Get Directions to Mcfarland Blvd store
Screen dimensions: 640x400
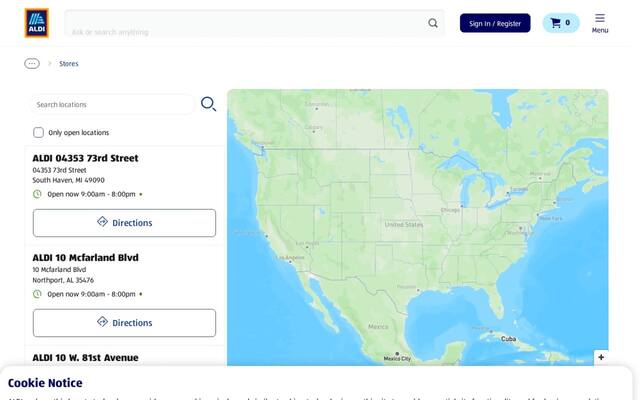coord(124,323)
